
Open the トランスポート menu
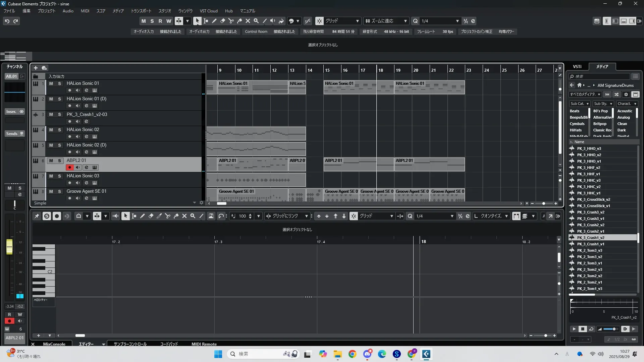click(141, 11)
